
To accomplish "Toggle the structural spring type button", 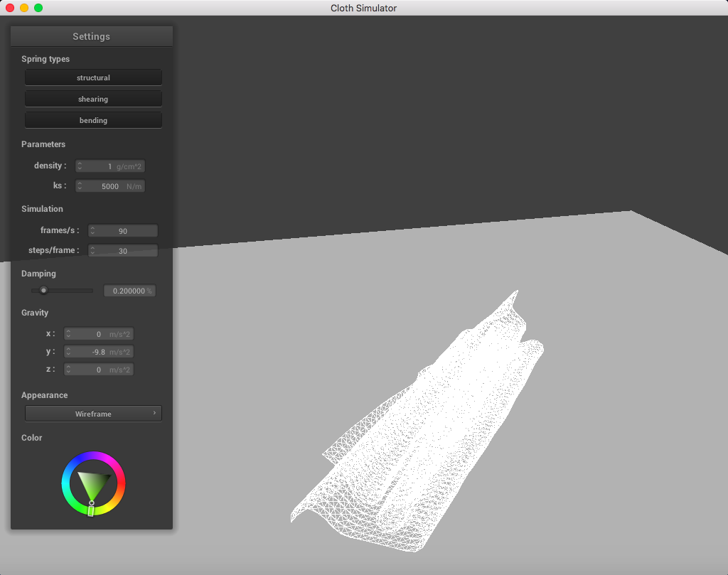I will [x=93, y=77].
